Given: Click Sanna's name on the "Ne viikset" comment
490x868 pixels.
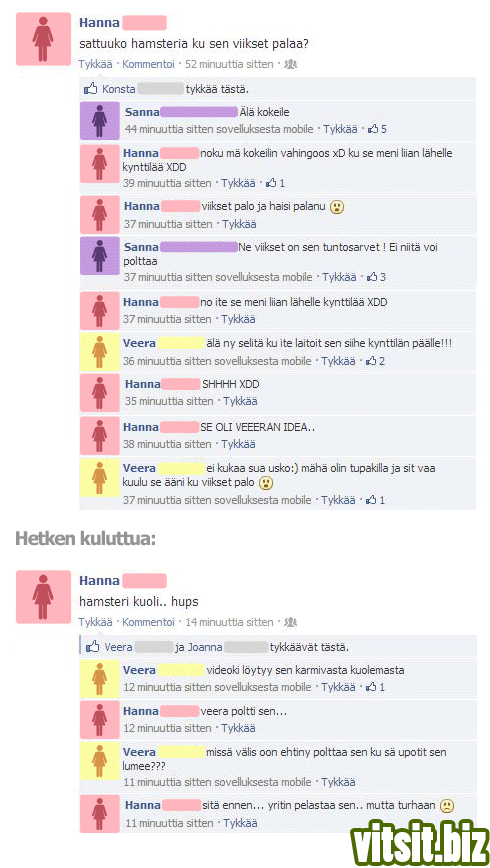Looking at the screenshot, I should tap(141, 247).
